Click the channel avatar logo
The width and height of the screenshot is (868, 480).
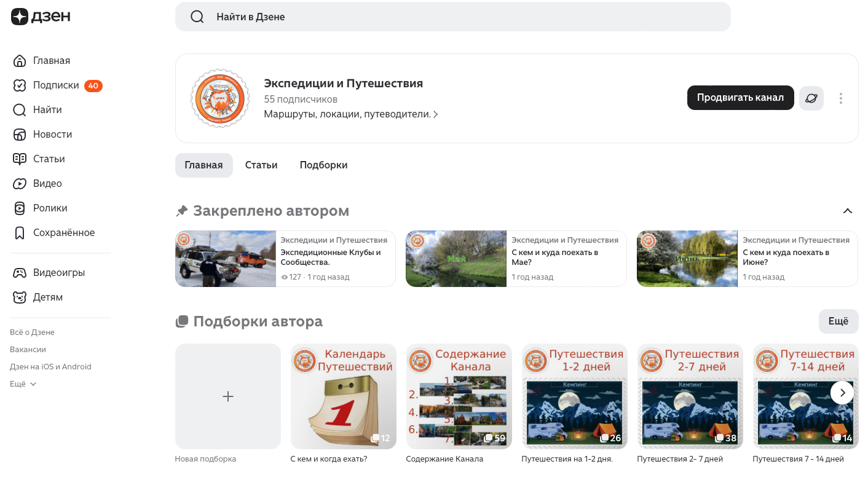click(220, 98)
